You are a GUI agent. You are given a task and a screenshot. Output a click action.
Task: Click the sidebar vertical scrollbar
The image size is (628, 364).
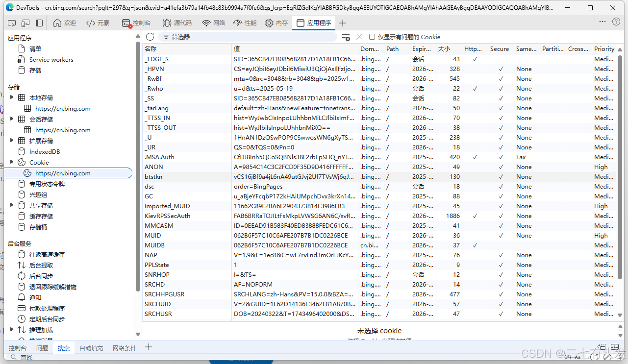(138, 167)
